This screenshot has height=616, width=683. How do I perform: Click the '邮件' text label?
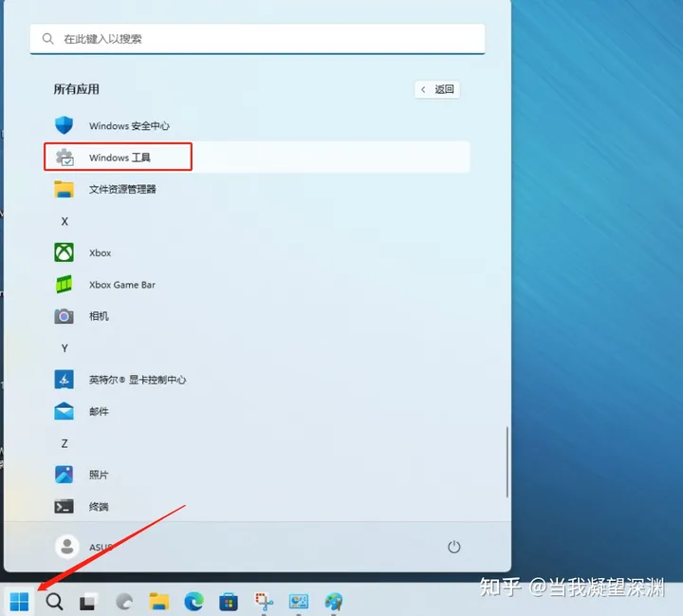pyautogui.click(x=99, y=411)
